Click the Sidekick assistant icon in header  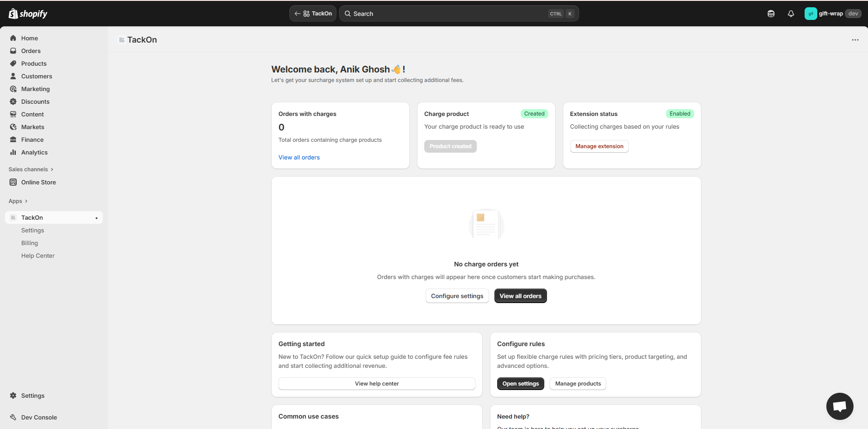(771, 14)
